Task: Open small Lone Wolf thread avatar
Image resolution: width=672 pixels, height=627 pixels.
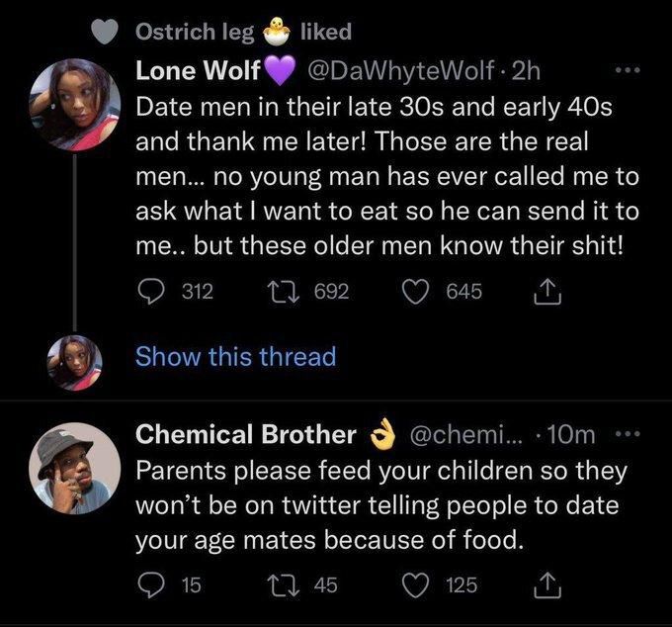Action: point(75,361)
